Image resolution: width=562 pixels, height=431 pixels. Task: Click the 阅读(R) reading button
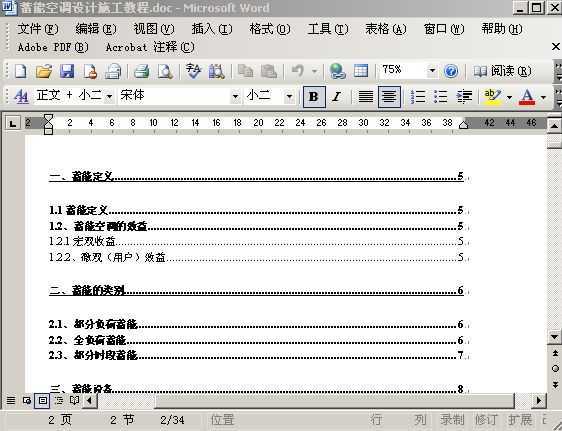click(x=502, y=71)
